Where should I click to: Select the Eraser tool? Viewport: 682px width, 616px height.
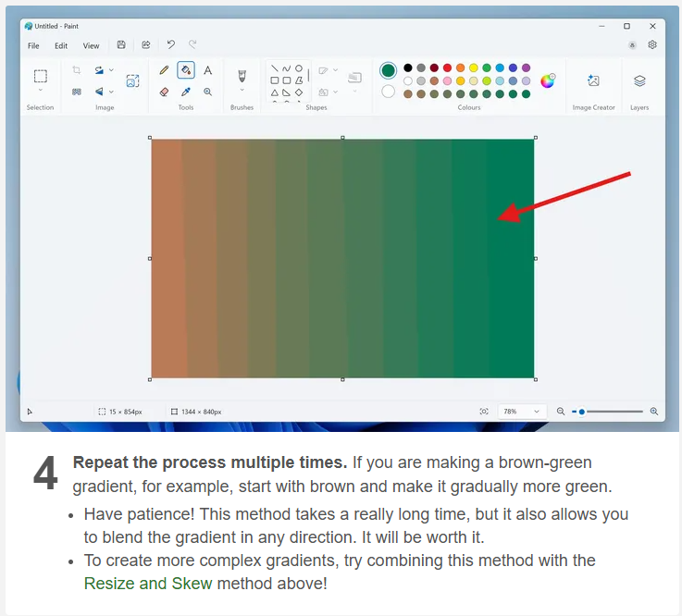click(164, 92)
